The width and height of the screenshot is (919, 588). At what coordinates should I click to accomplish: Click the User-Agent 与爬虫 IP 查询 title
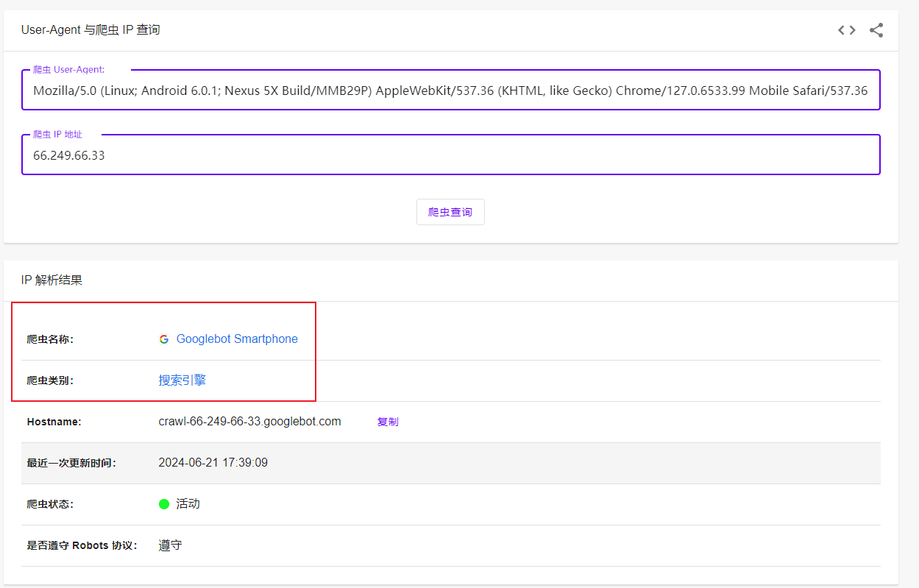tap(91, 30)
